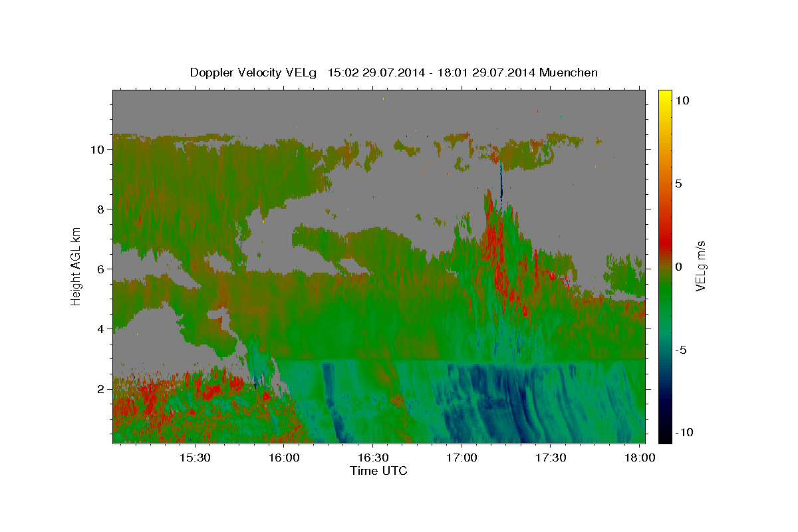Click colorbar value label 5

pyautogui.click(x=679, y=184)
